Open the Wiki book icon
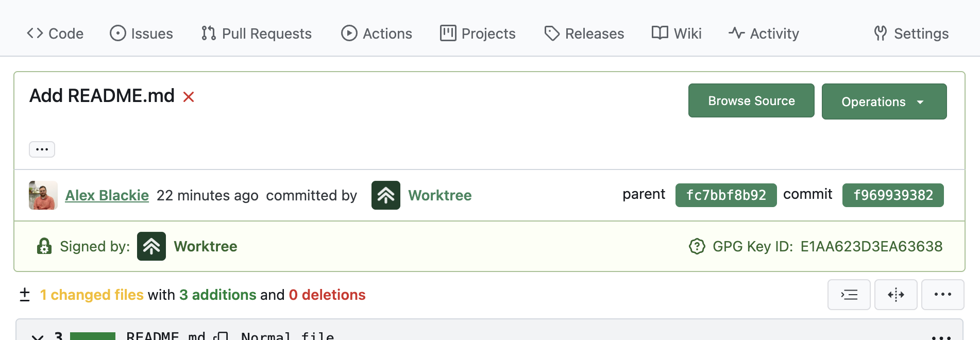980x340 pixels. point(659,33)
